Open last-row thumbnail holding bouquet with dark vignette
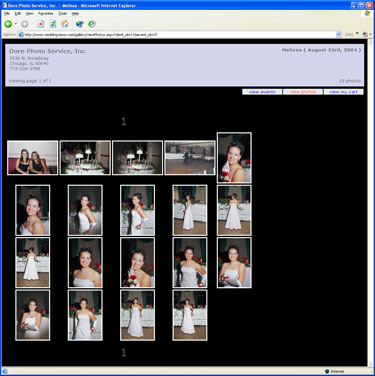 [32, 315]
